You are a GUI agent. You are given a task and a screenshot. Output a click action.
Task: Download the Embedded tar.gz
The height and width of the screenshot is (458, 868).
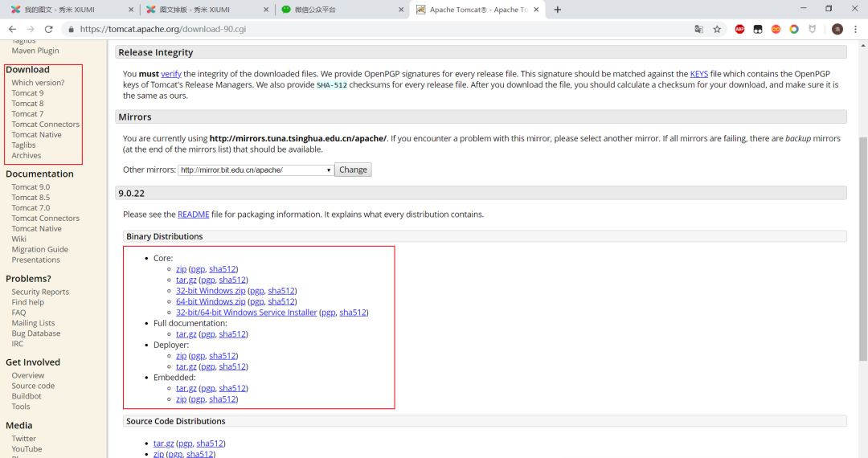click(186, 388)
